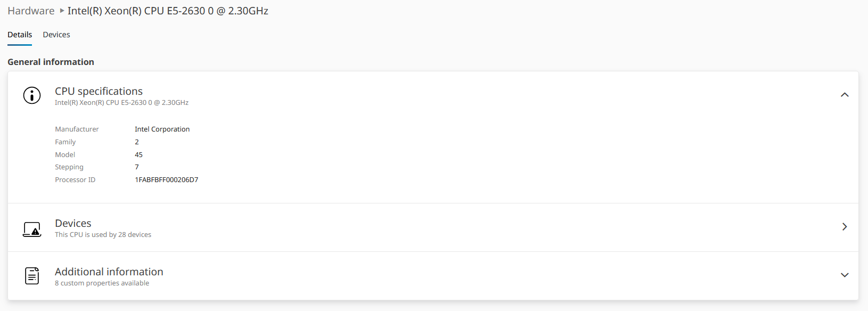Click the Xeon E5-2630 breadcrumb title
This screenshot has width=868, height=311.
tap(168, 11)
